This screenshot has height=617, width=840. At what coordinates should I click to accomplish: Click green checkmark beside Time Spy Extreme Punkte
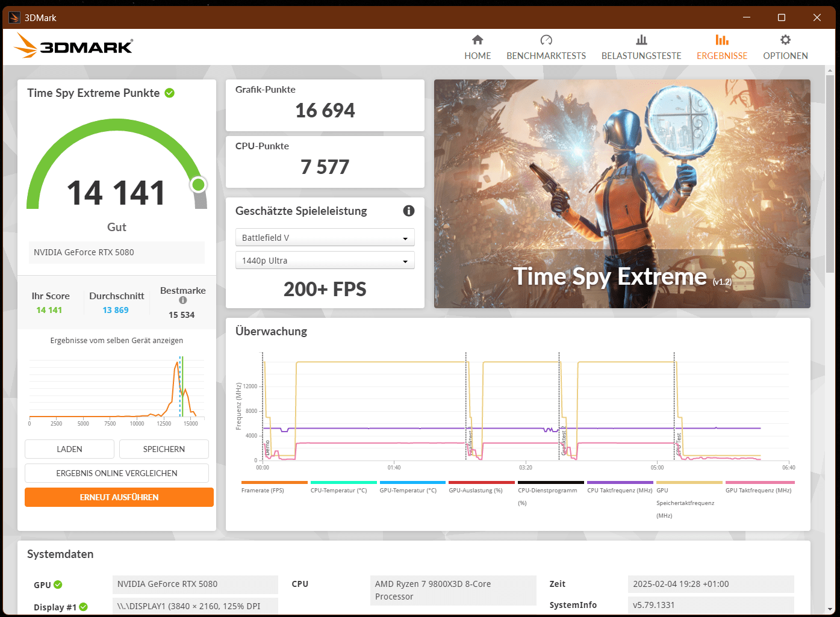click(170, 93)
